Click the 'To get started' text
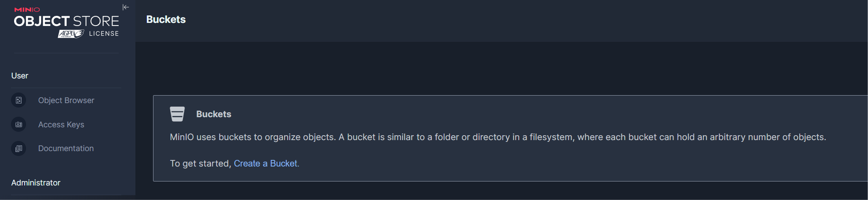 coord(201,163)
